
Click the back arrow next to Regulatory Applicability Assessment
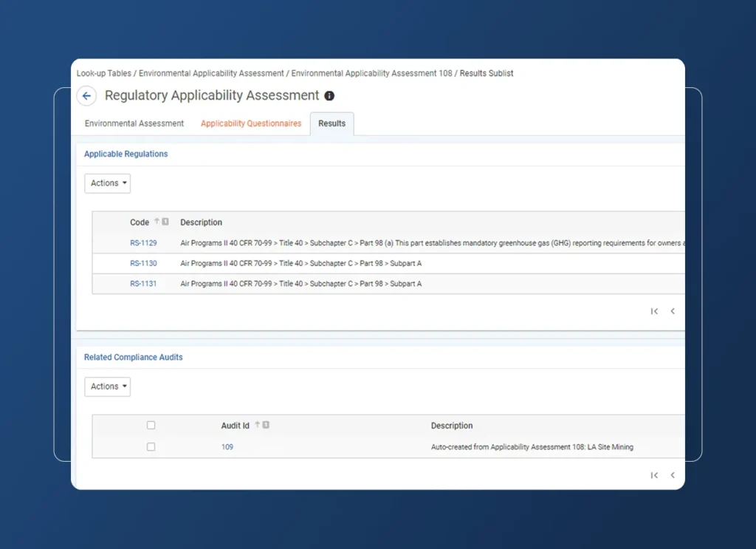point(86,96)
